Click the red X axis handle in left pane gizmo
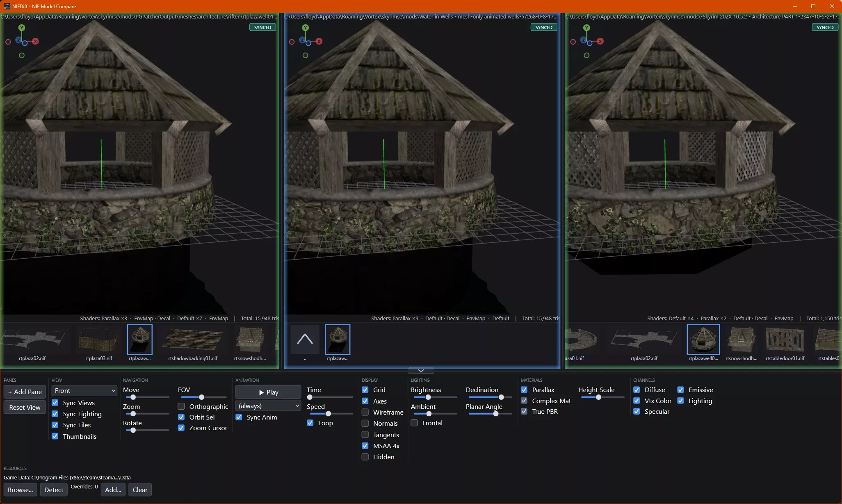Image resolution: width=842 pixels, height=504 pixels. pyautogui.click(x=36, y=41)
